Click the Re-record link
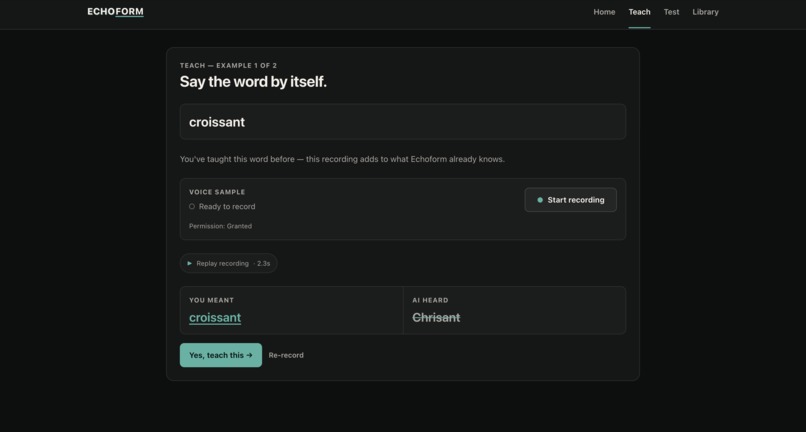 pyautogui.click(x=286, y=355)
